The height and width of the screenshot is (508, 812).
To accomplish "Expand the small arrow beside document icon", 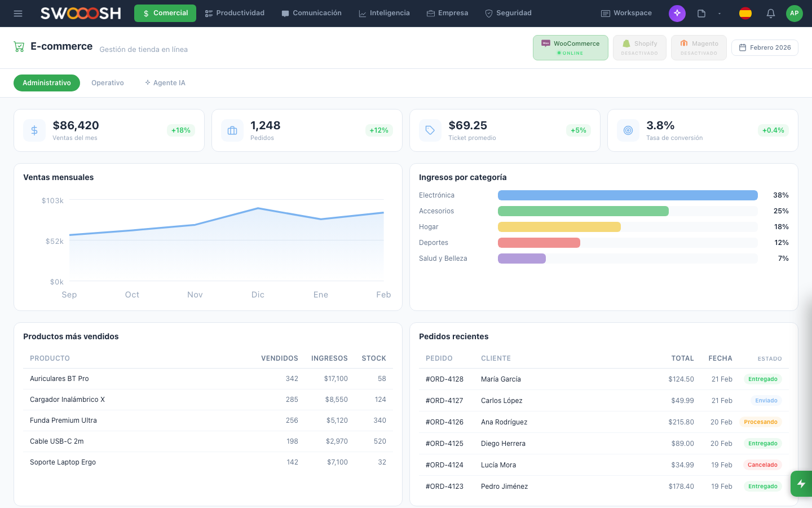I will point(720,14).
